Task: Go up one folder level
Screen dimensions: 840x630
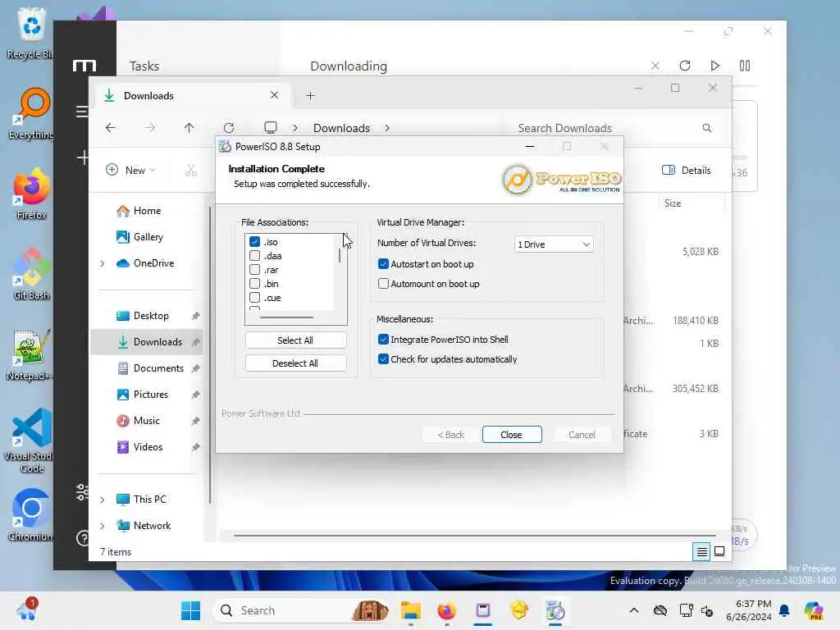Action: click(x=189, y=127)
